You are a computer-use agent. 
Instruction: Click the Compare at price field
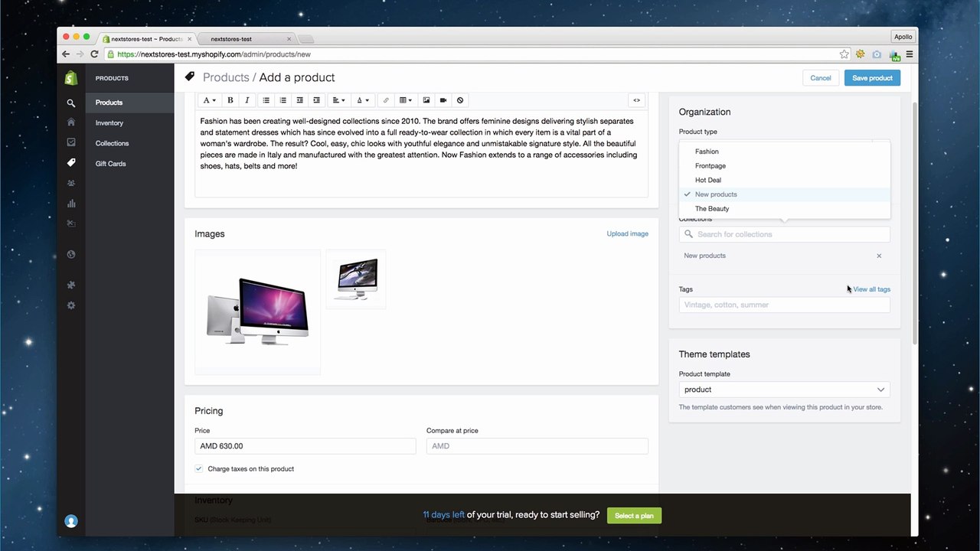537,446
